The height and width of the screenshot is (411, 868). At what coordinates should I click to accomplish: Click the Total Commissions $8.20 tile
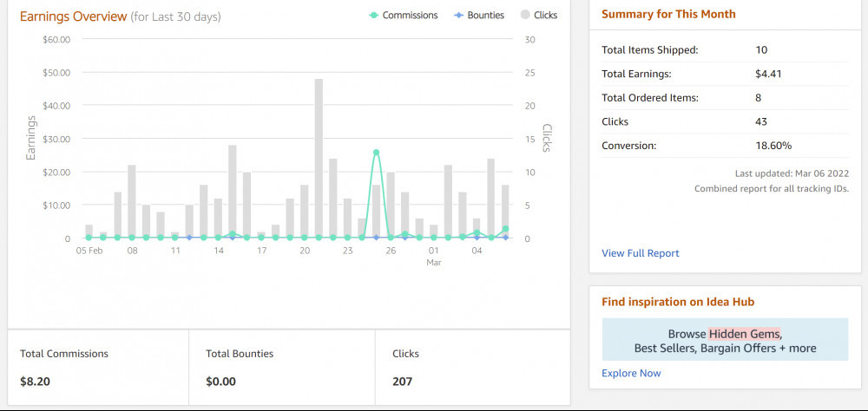[98, 367]
